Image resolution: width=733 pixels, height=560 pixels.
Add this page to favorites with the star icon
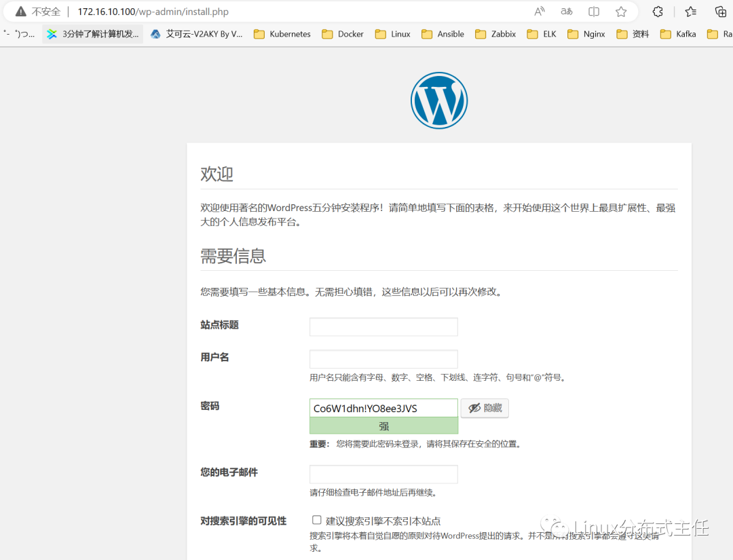click(621, 12)
